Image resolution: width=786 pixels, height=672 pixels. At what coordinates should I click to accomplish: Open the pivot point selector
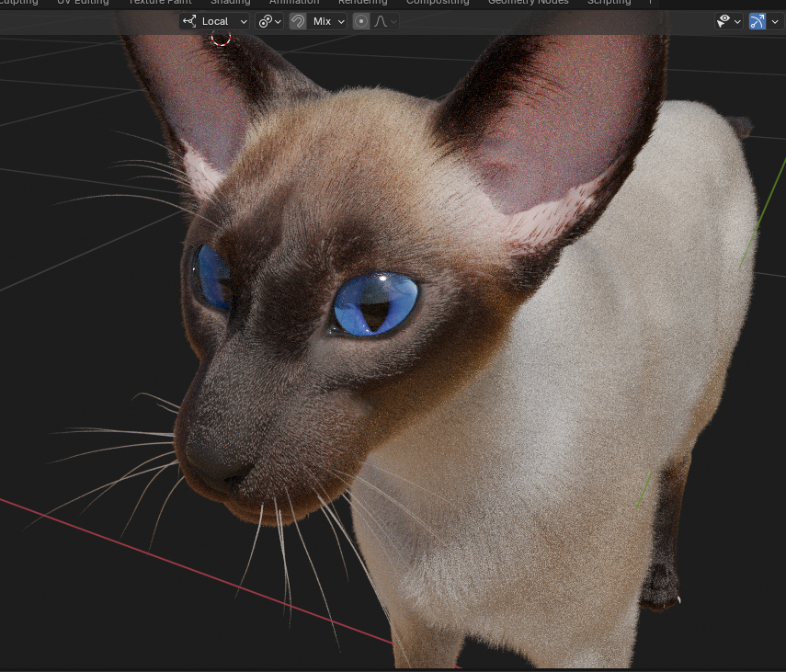click(x=269, y=21)
